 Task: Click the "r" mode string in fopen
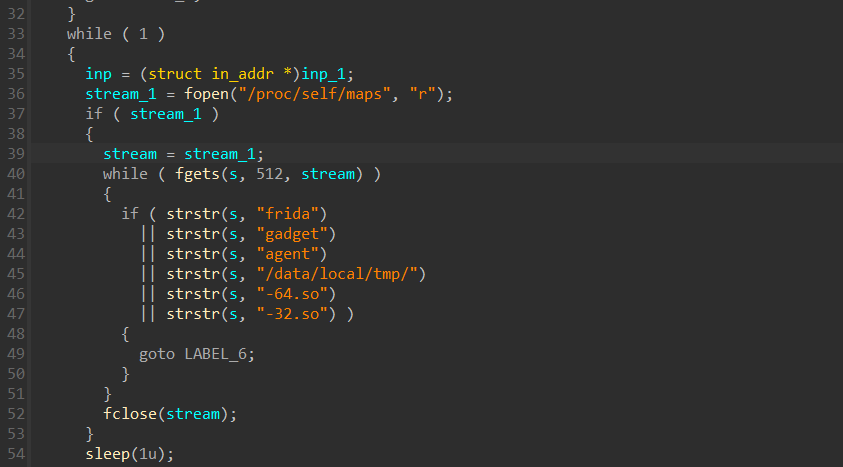[x=422, y=94]
